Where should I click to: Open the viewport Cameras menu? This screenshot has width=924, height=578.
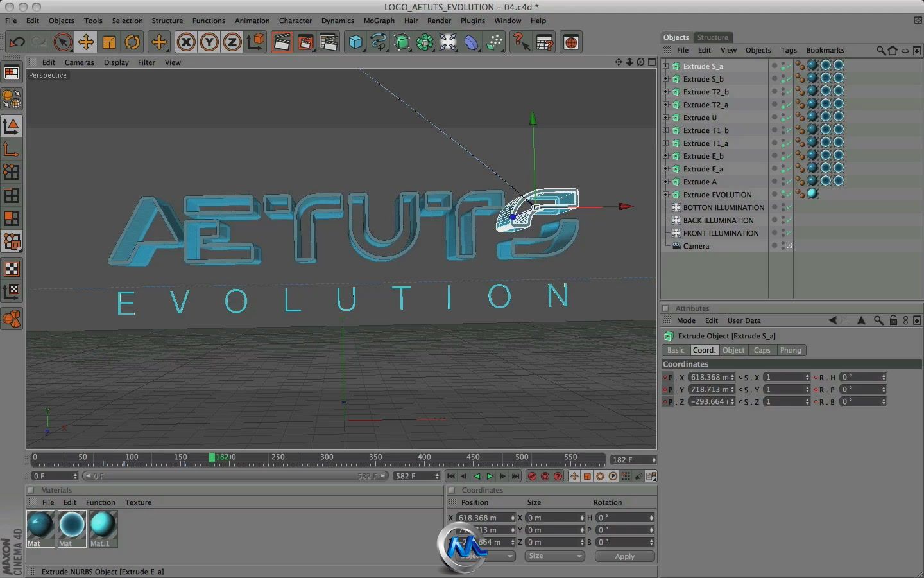(79, 62)
